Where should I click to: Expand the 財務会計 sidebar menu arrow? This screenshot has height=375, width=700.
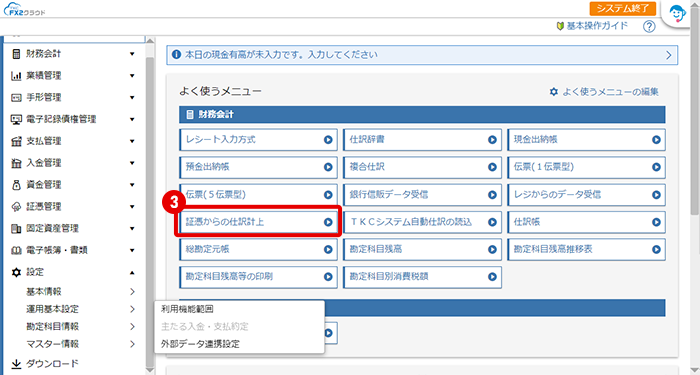(132, 54)
